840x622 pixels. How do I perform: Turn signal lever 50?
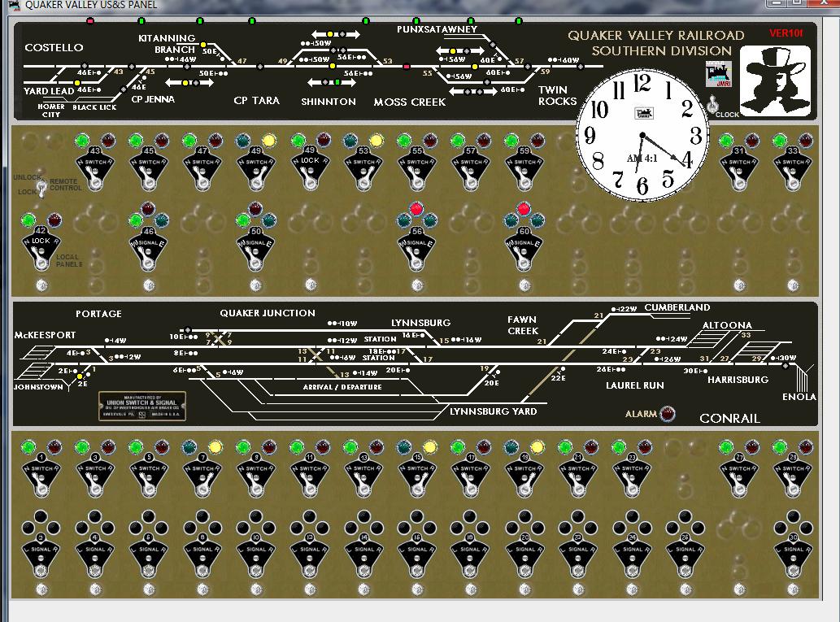coord(256,249)
